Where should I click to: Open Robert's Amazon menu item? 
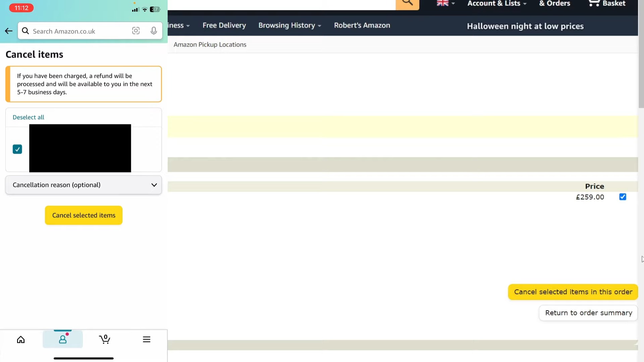(x=362, y=25)
